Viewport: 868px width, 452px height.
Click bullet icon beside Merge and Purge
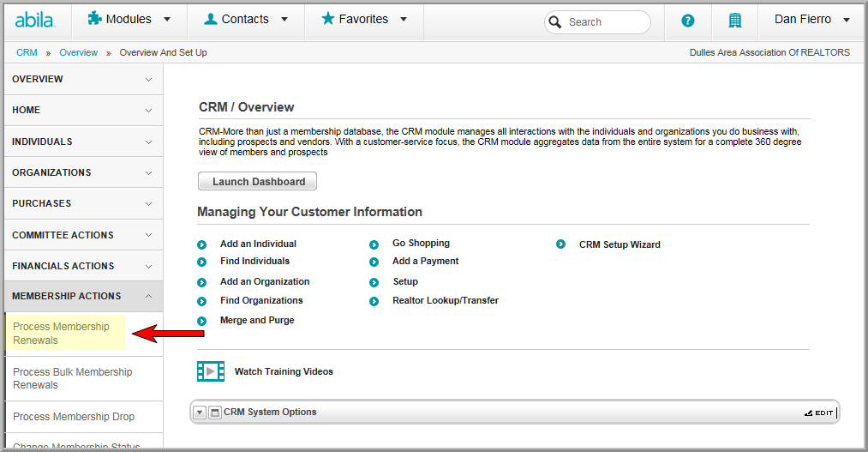[202, 322]
